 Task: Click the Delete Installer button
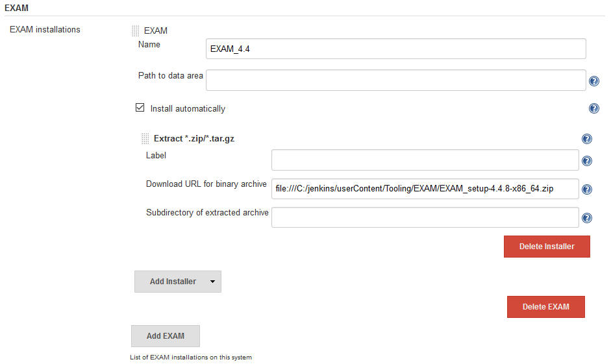(x=547, y=247)
